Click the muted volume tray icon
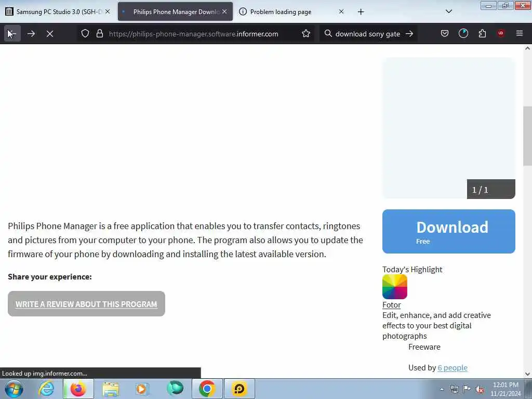Screen dimensions: 532x399 click(x=480, y=390)
